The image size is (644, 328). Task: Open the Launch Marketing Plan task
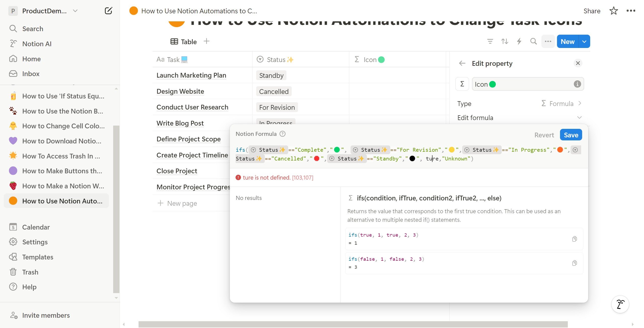[191, 75]
